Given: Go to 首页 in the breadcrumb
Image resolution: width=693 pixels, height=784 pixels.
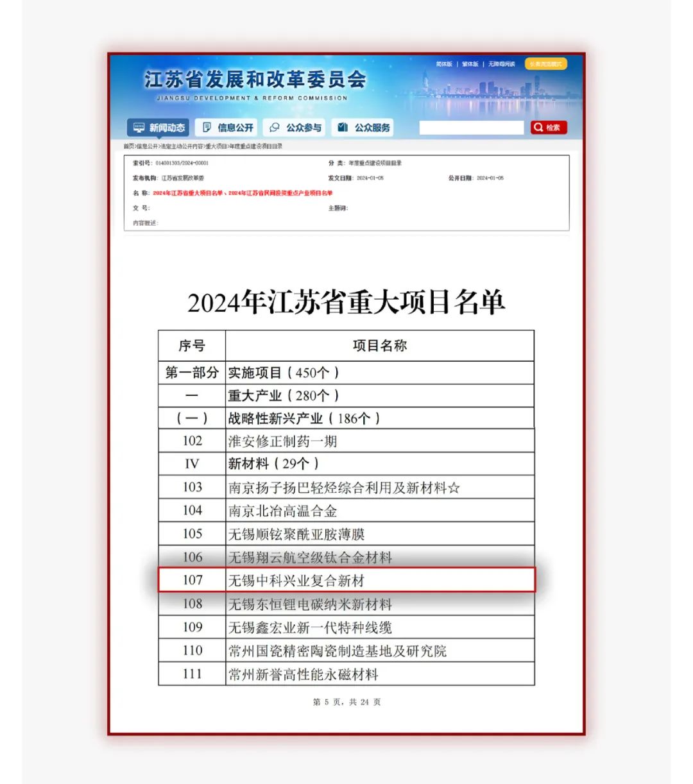Looking at the screenshot, I should (129, 146).
